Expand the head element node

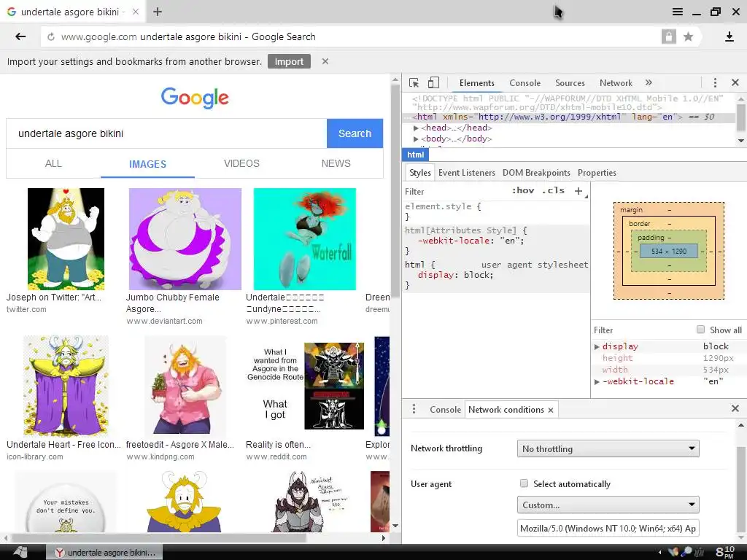(x=416, y=128)
